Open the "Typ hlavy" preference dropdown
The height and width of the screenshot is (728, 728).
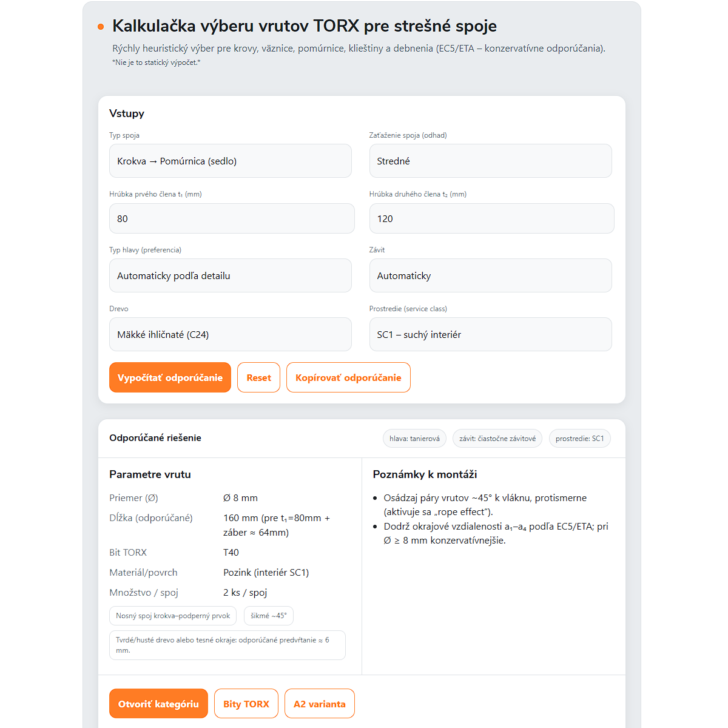coord(231,275)
